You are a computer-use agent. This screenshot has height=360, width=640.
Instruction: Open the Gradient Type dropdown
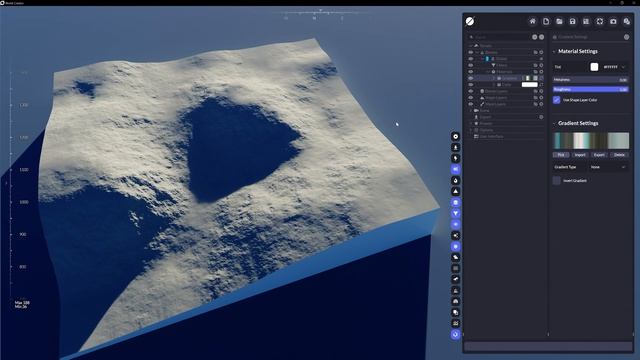(x=608, y=167)
